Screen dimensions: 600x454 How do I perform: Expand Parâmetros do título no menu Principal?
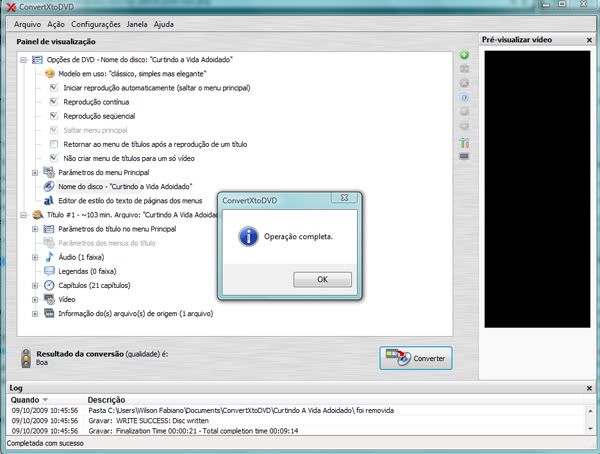point(35,229)
